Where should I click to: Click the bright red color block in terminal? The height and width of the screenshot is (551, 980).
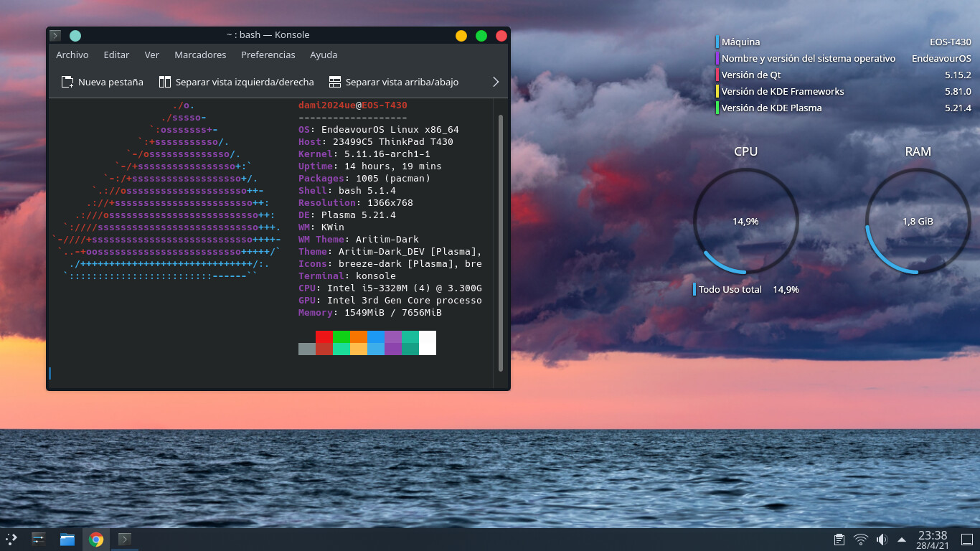tap(324, 337)
